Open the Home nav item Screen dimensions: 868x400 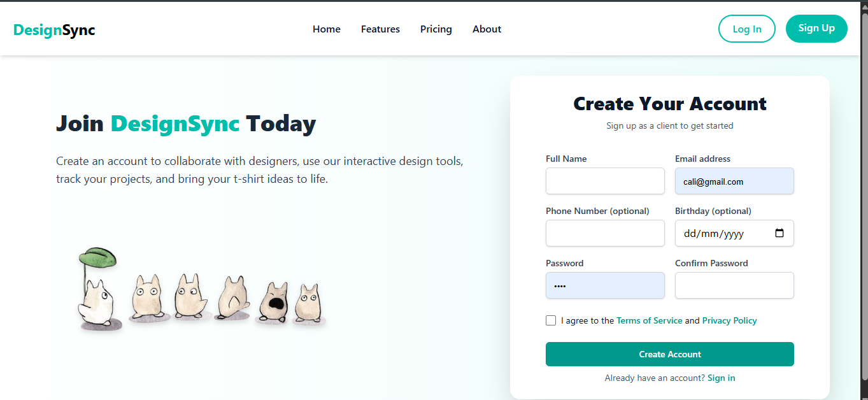[x=327, y=29]
